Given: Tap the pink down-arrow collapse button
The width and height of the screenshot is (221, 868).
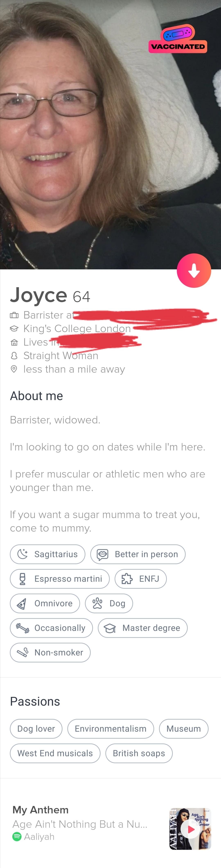Looking at the screenshot, I should coord(194,270).
